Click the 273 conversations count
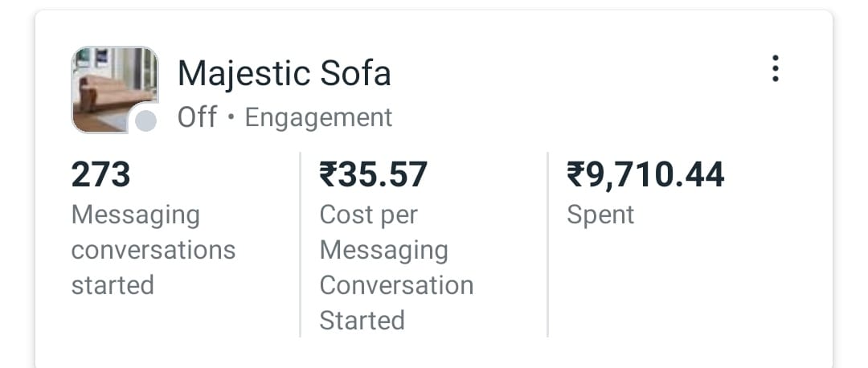This screenshot has height=368, width=868. pyautogui.click(x=100, y=174)
